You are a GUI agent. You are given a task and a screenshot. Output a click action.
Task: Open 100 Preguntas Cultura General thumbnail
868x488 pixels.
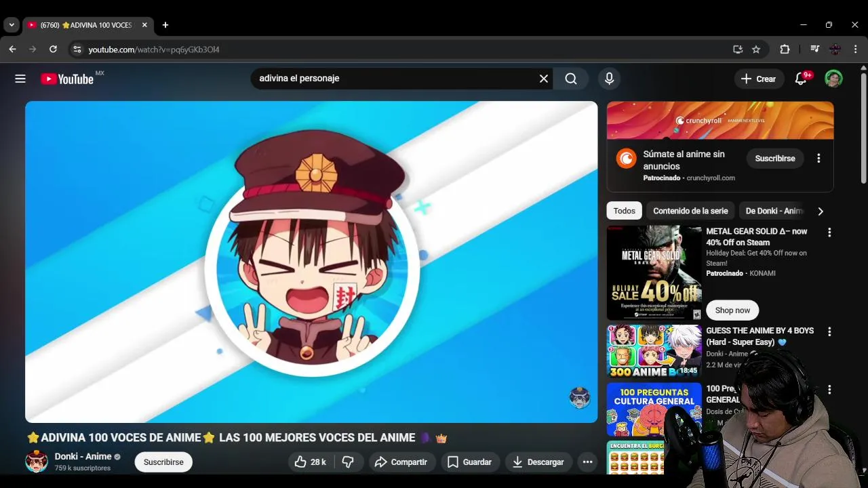click(654, 409)
